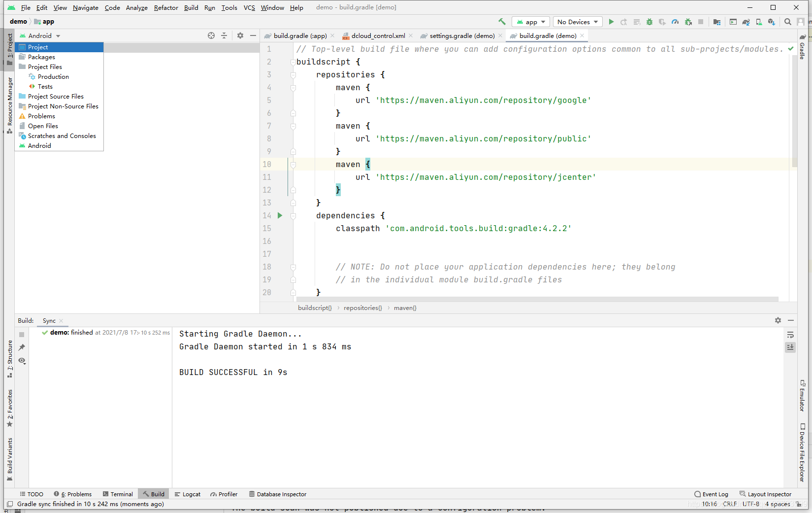Image resolution: width=812 pixels, height=513 pixels.
Task: Toggle the Build Variants side panel
Action: (9, 459)
